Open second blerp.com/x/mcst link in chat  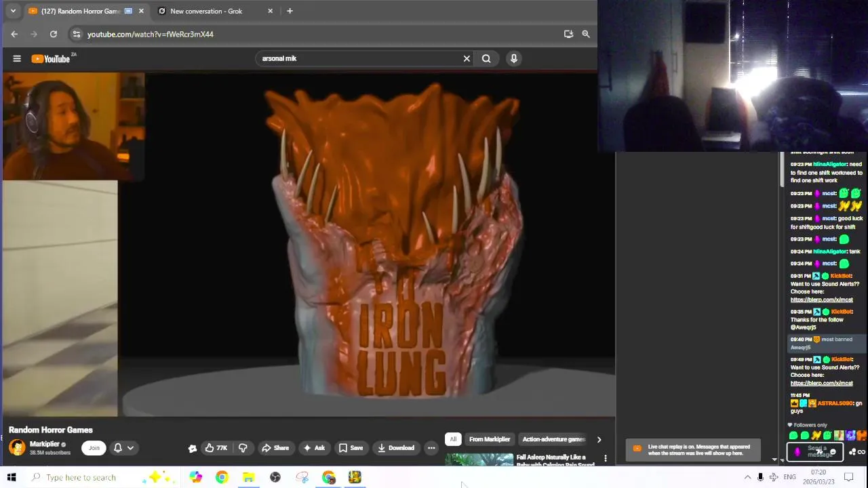[x=821, y=383]
